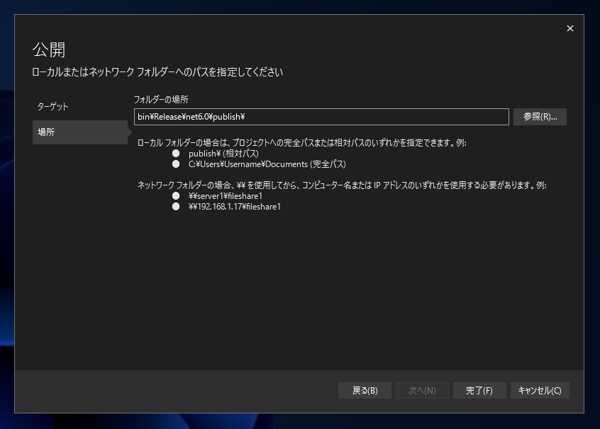The image size is (600, 429).
Task: Click the ローカルまたはネットワーク フォルダー subtitle text
Action: coord(158,72)
